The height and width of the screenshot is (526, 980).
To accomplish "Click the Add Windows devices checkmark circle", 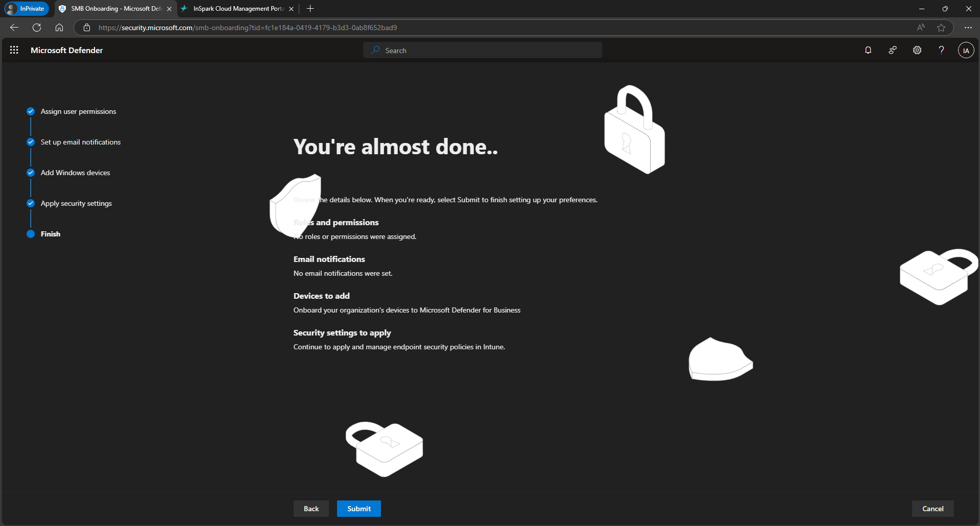I will 31,173.
